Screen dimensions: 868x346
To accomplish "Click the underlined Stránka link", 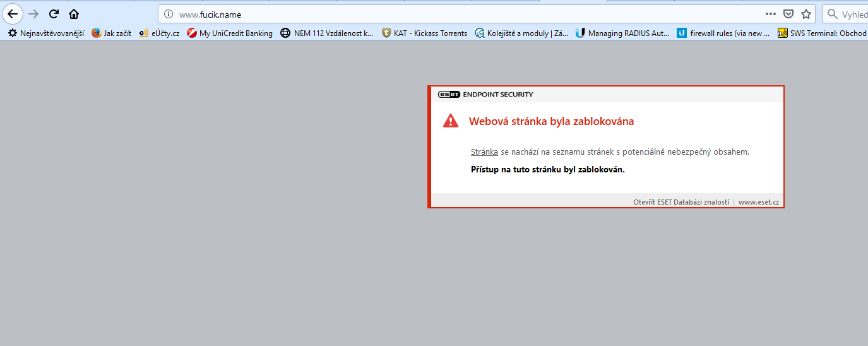I will pos(484,152).
